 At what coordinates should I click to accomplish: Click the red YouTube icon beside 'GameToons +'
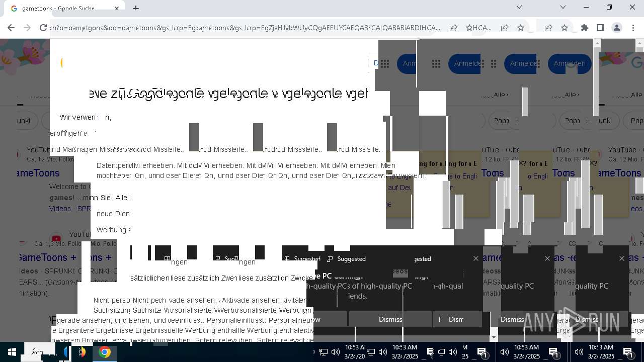click(x=56, y=239)
